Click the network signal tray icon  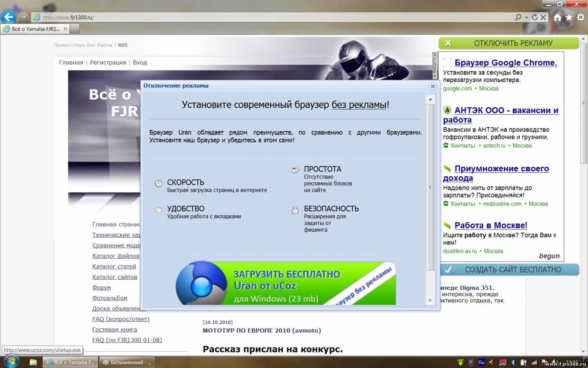(534, 363)
